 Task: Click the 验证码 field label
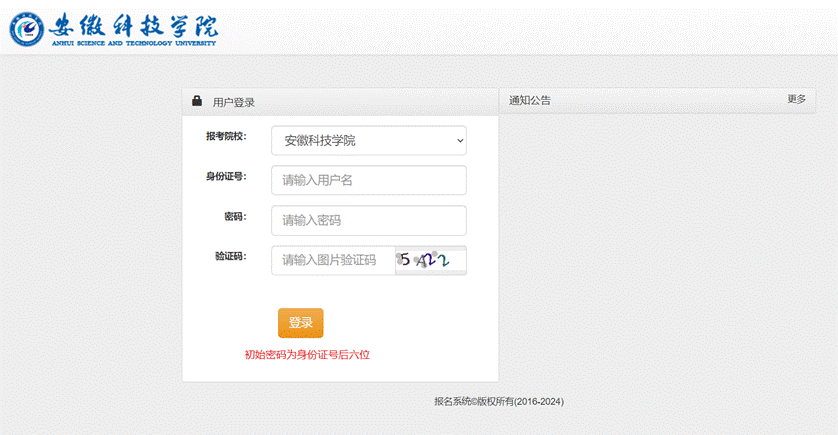(x=230, y=257)
